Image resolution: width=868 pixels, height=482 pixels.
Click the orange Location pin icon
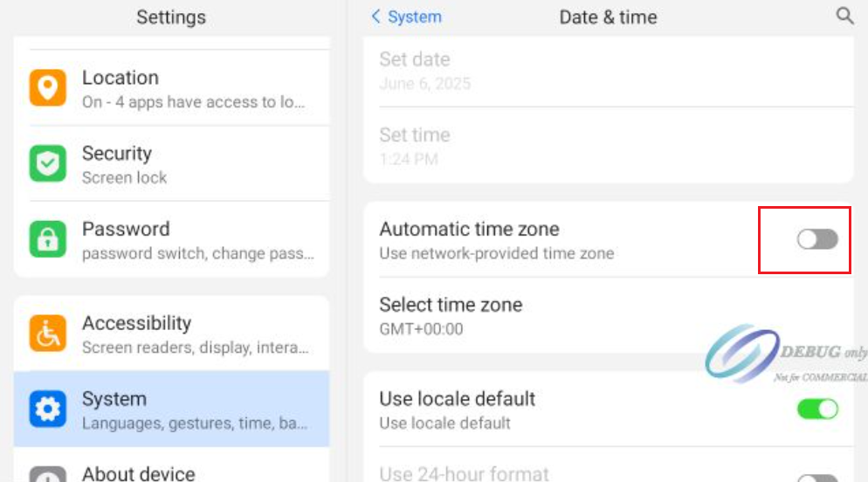[48, 88]
